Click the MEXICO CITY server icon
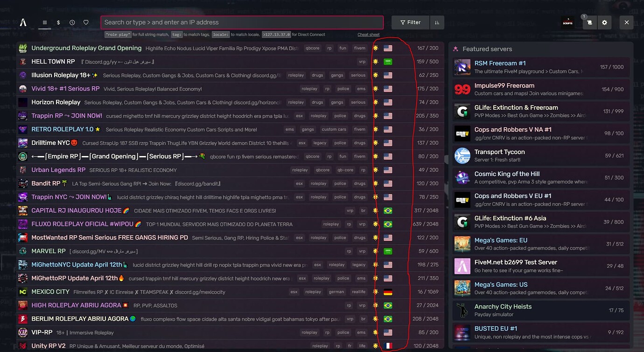Screen dimensions: 644x352 tap(23, 292)
